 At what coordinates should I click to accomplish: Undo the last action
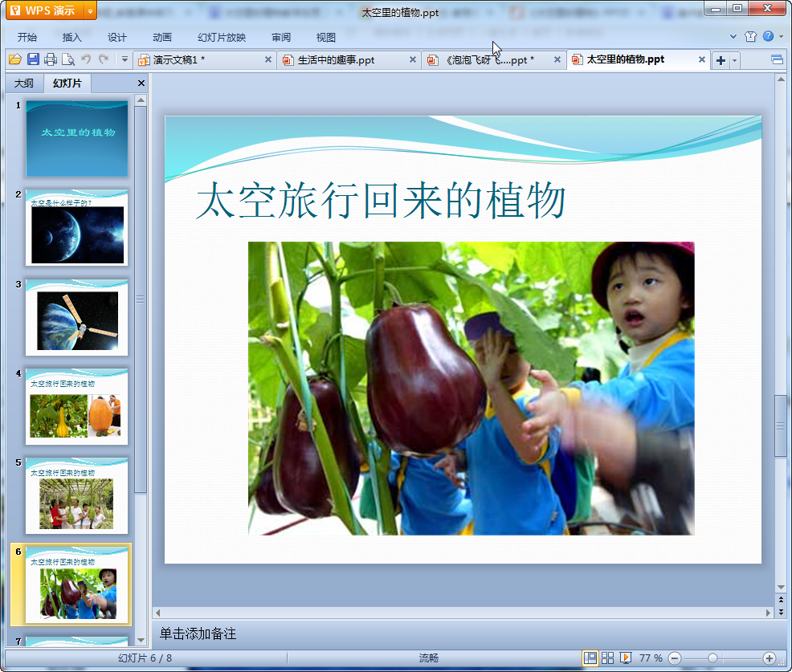coord(86,59)
